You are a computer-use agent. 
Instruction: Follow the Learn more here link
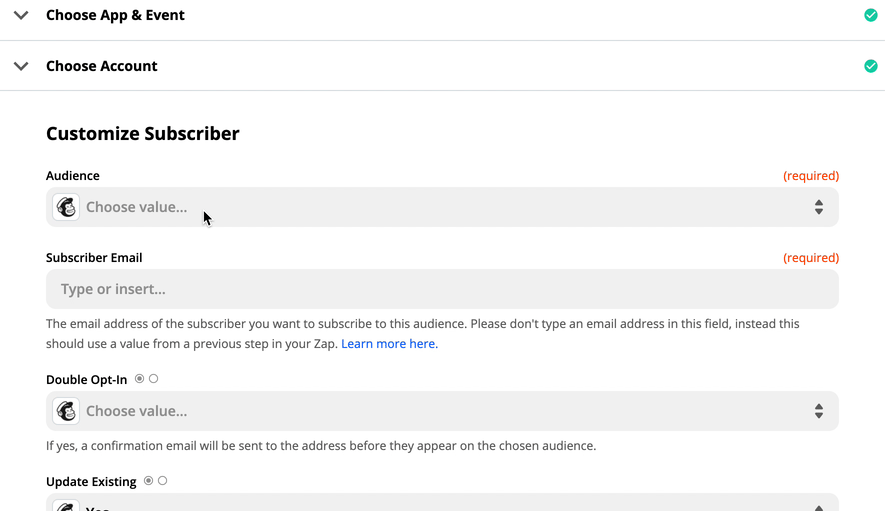pyautogui.click(x=389, y=344)
